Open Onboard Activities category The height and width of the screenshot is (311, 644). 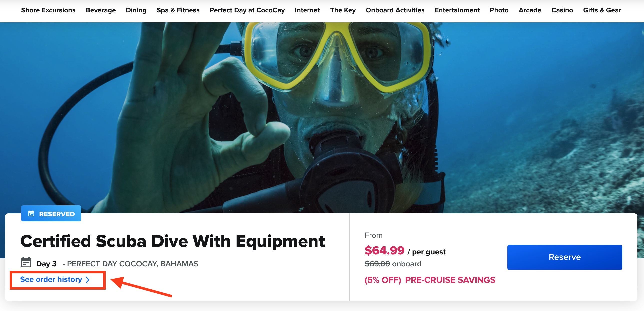[395, 10]
